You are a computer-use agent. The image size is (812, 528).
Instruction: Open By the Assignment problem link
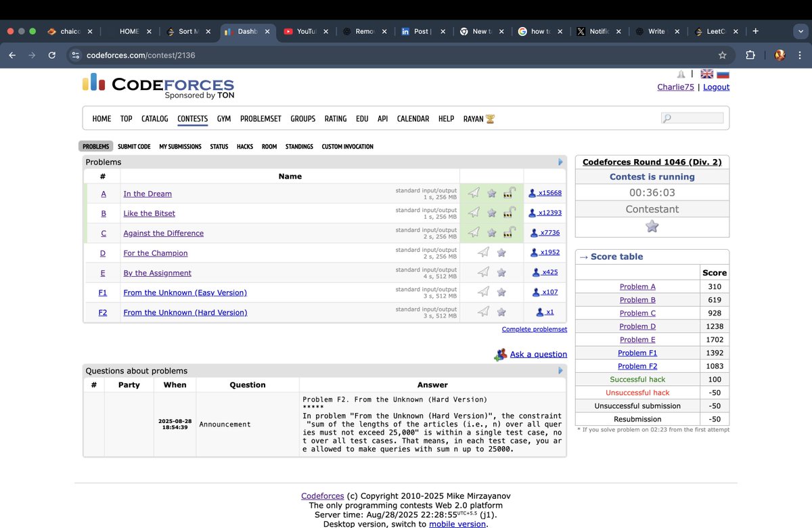pos(157,273)
